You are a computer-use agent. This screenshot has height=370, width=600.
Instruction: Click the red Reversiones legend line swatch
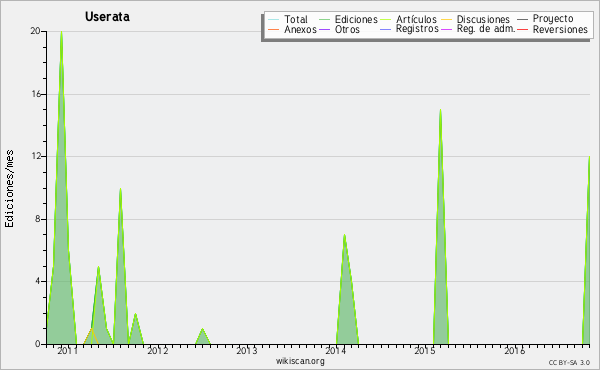coord(522,29)
